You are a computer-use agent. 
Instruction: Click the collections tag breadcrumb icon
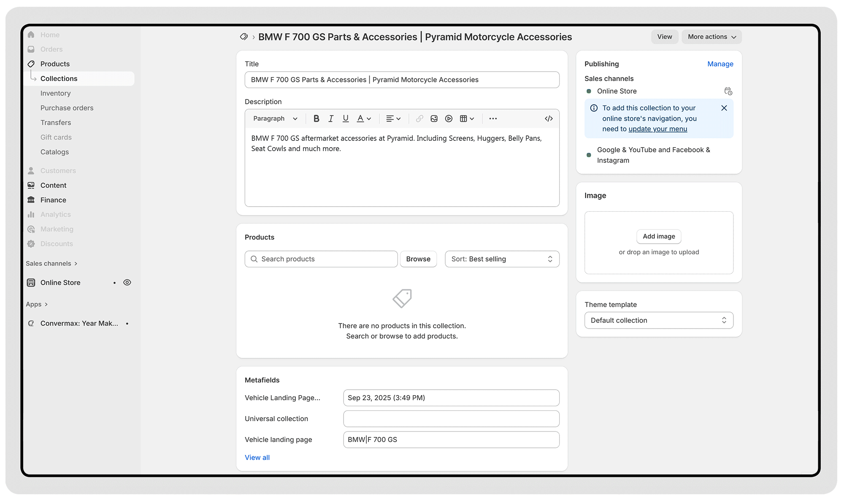coord(243,37)
